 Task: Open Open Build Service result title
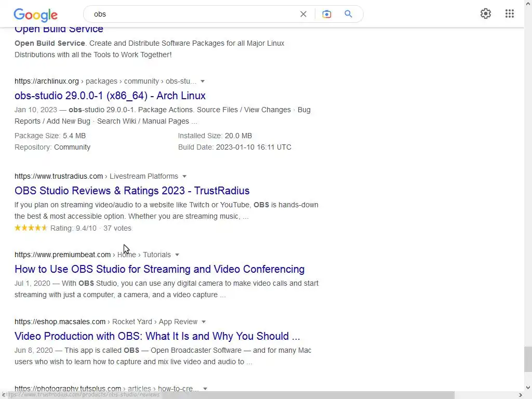(59, 29)
